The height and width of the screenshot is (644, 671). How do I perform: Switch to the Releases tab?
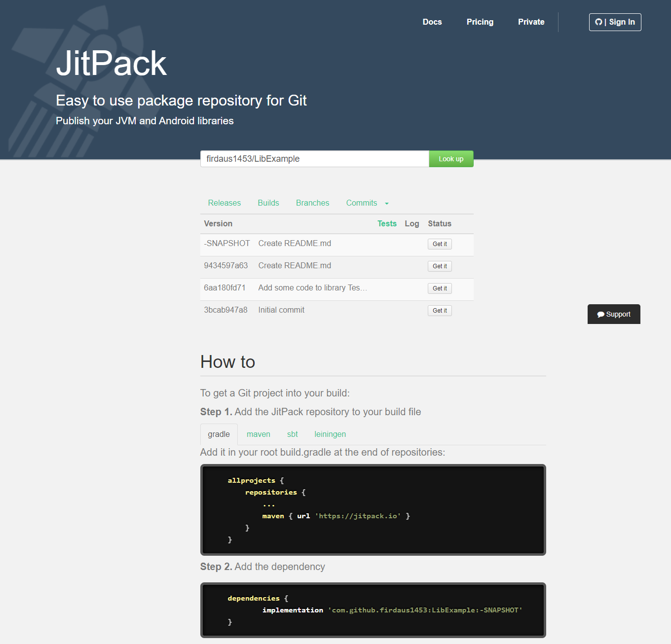pos(224,203)
